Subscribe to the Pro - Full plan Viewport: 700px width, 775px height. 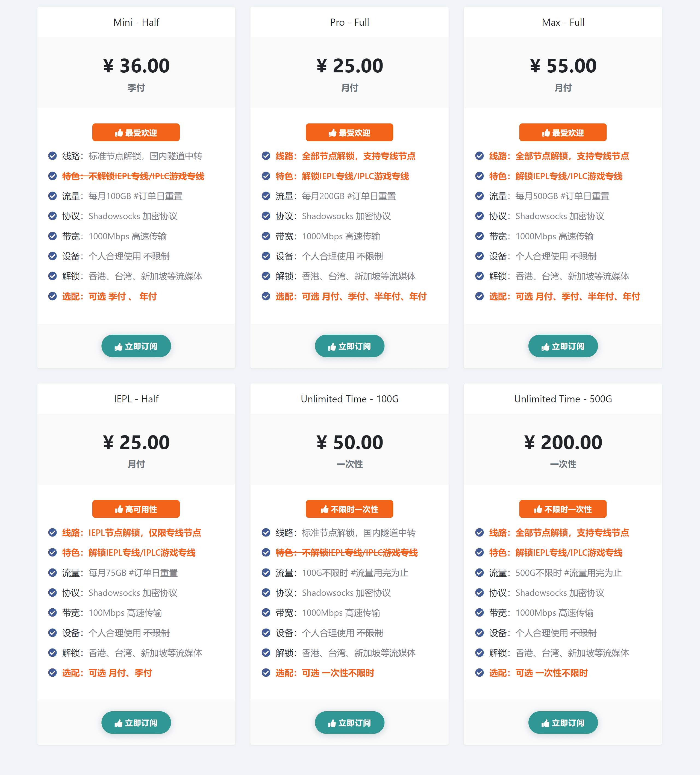(x=349, y=346)
